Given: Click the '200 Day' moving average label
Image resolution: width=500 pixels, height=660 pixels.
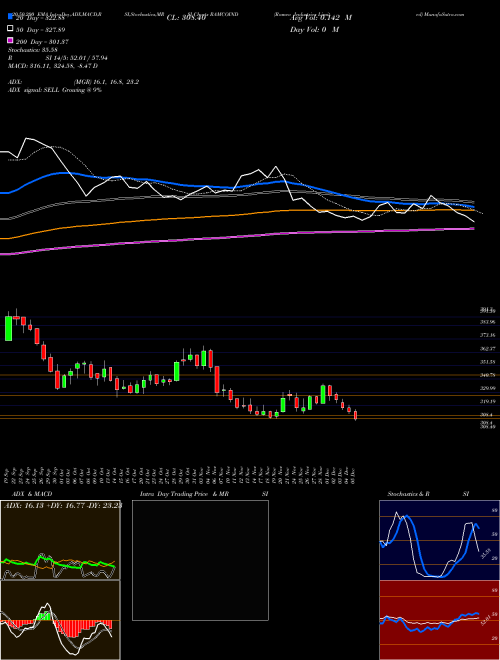Looking at the screenshot, I should [42, 42].
